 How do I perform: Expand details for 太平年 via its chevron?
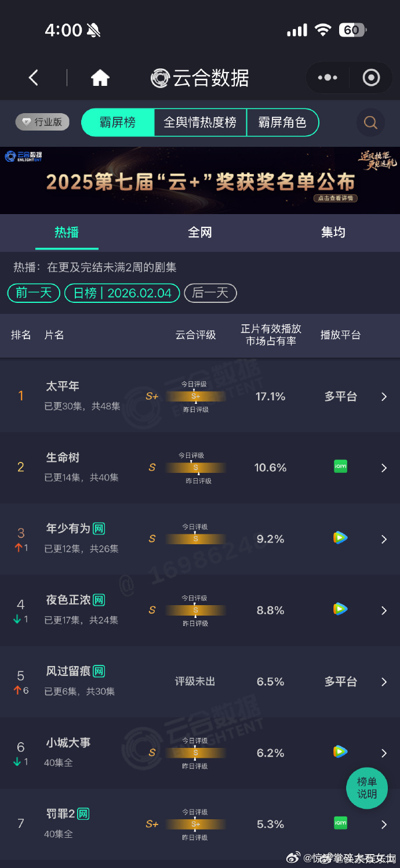[x=384, y=396]
